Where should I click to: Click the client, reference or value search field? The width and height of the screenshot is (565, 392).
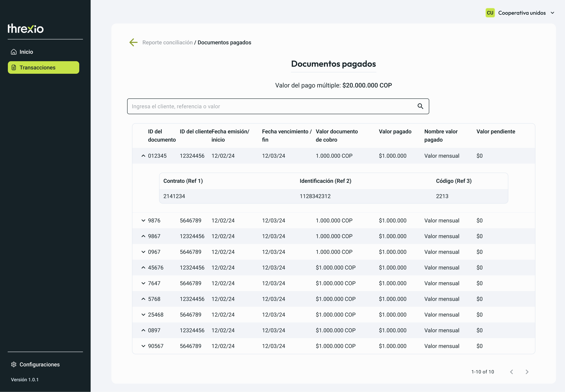[x=278, y=106]
